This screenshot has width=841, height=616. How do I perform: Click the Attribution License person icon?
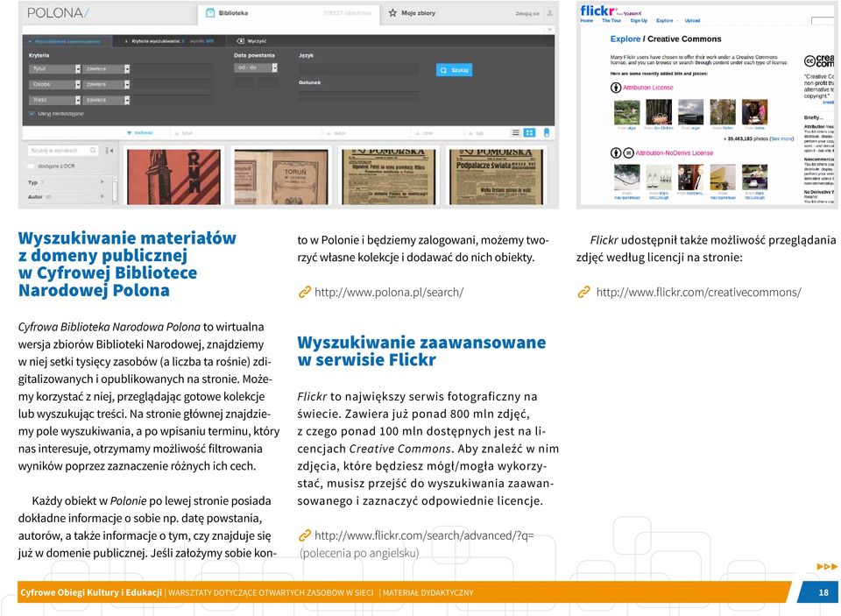(x=616, y=88)
